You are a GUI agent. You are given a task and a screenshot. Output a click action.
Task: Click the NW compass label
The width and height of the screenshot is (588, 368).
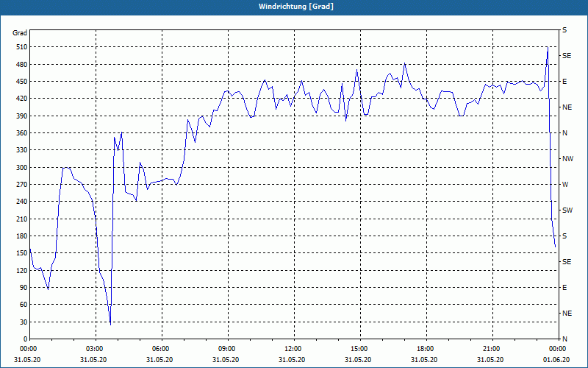[x=567, y=159]
